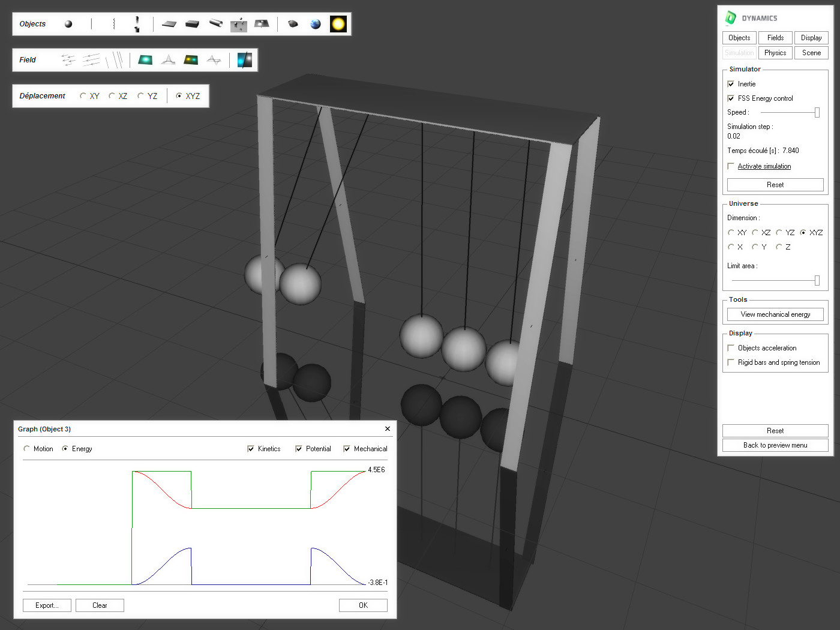This screenshot has width=840, height=630.
Task: Select the box object tool
Action: [x=191, y=23]
